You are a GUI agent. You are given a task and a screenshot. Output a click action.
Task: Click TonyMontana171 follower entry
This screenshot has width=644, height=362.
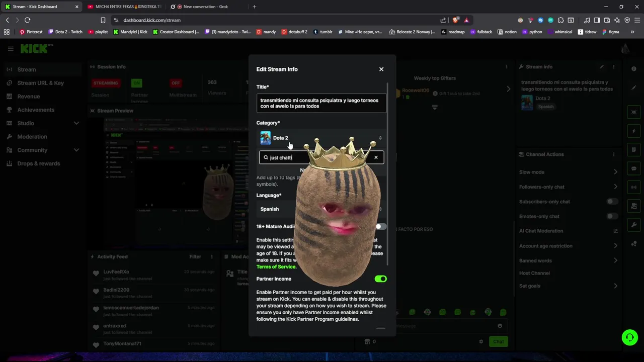(x=153, y=344)
